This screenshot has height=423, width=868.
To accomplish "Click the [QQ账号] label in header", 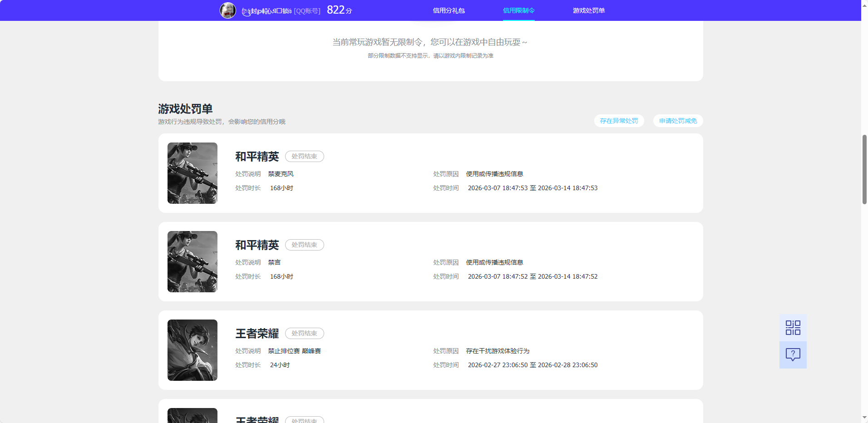I will (x=307, y=11).
